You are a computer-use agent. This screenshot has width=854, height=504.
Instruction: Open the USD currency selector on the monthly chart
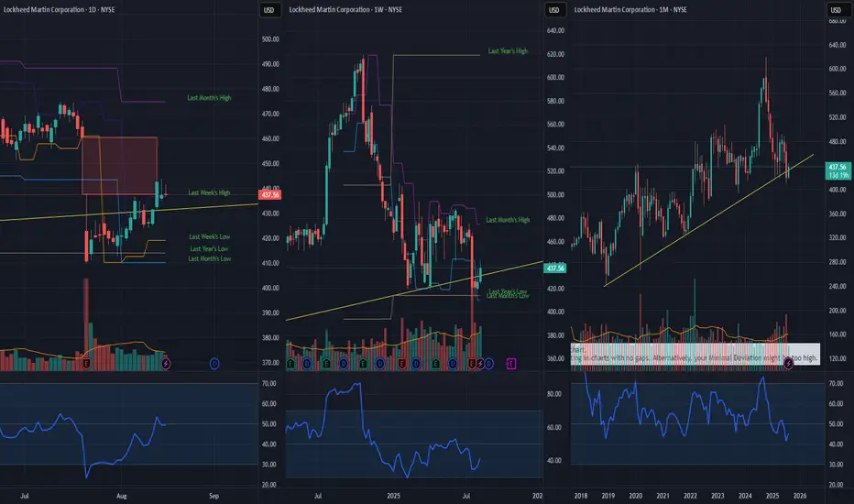coord(836,10)
